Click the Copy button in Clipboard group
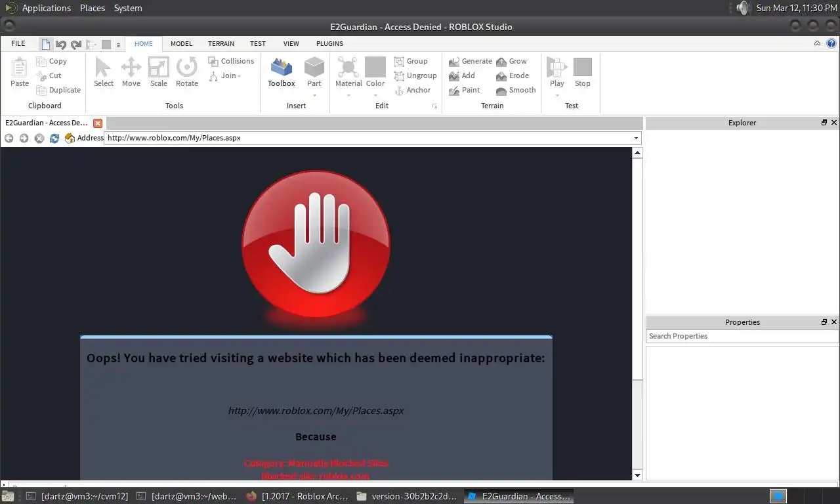The width and height of the screenshot is (840, 504). pos(52,61)
